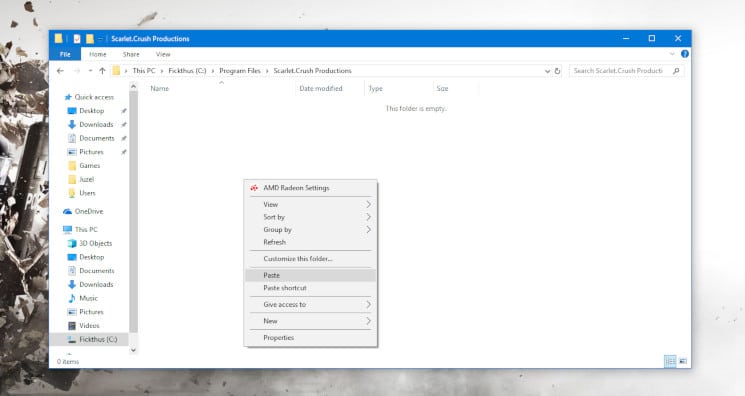Click the Refresh address bar icon

pyautogui.click(x=557, y=71)
